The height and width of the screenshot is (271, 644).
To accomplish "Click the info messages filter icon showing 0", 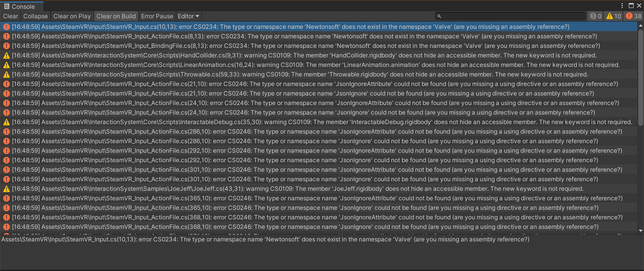I will coord(593,16).
